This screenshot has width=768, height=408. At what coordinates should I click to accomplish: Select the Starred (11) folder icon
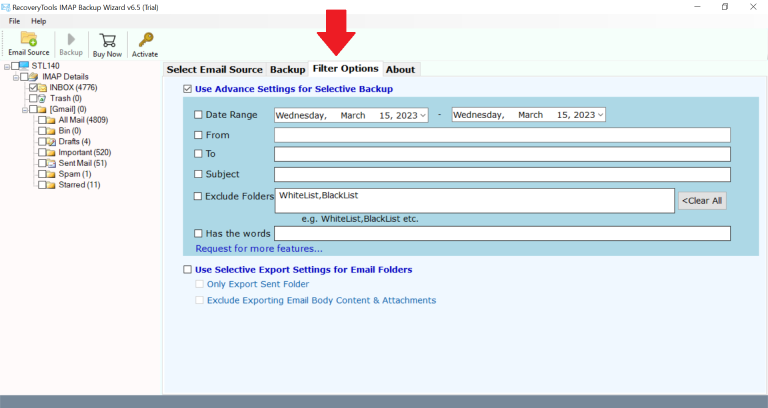[50, 185]
